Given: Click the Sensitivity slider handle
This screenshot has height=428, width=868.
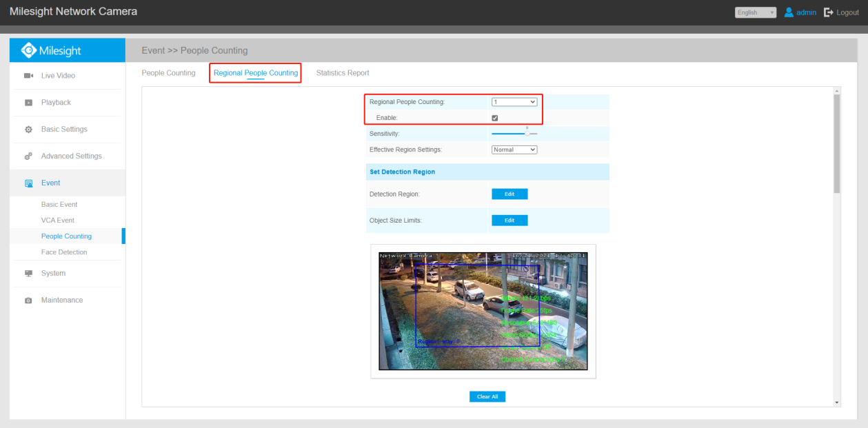Looking at the screenshot, I should click(527, 133).
